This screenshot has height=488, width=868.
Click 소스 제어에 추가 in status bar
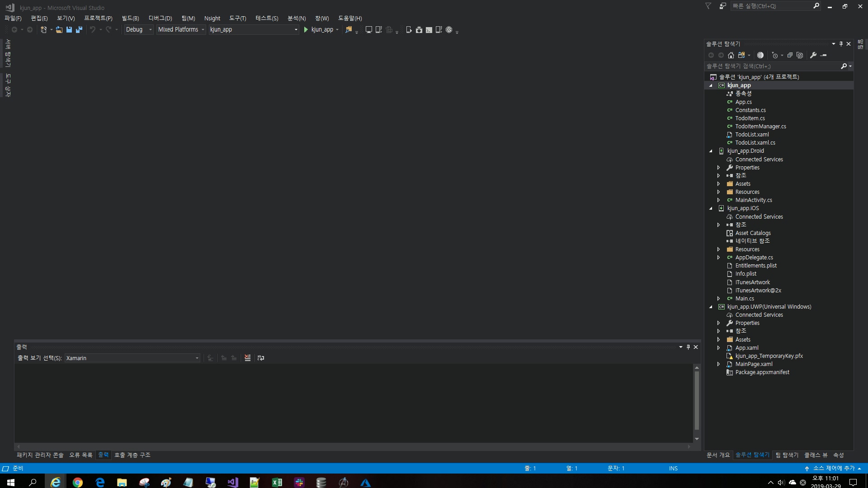833,469
